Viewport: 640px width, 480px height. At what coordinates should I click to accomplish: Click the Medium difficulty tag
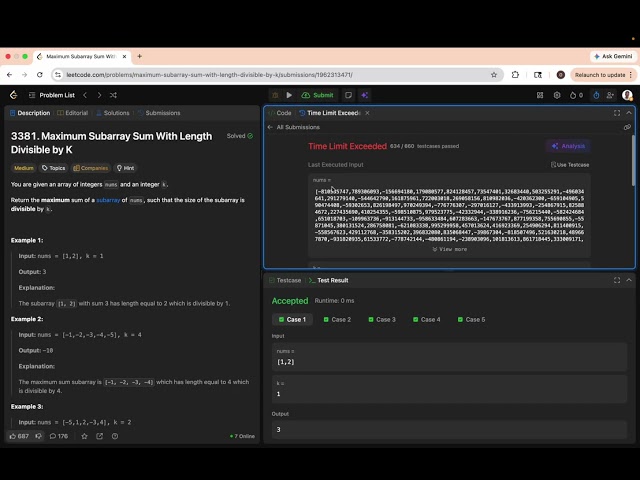coord(24,168)
